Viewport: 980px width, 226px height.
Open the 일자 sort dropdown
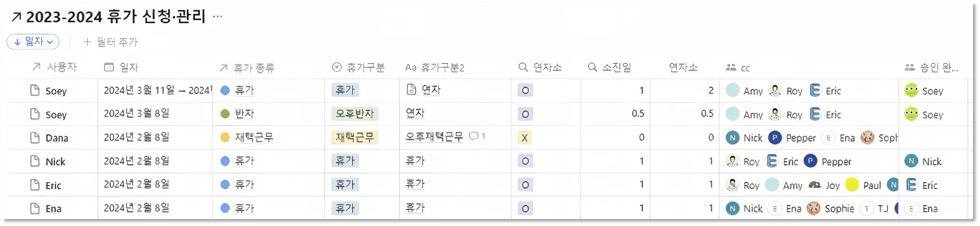(33, 42)
